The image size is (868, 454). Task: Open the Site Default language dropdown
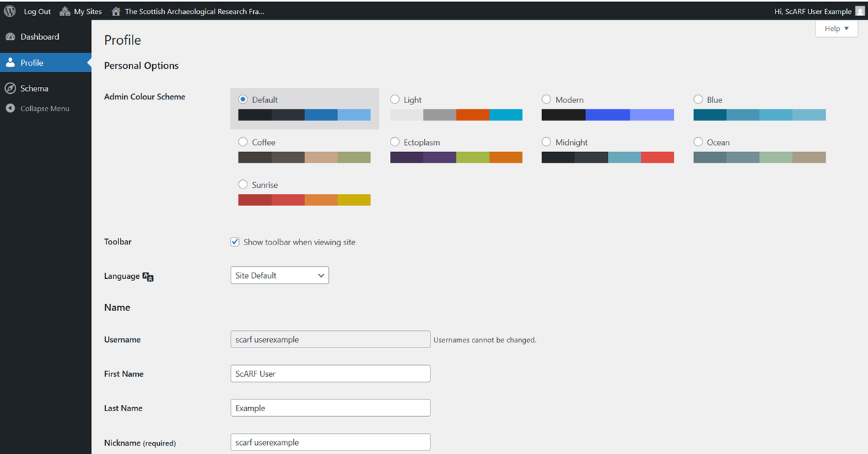click(279, 275)
